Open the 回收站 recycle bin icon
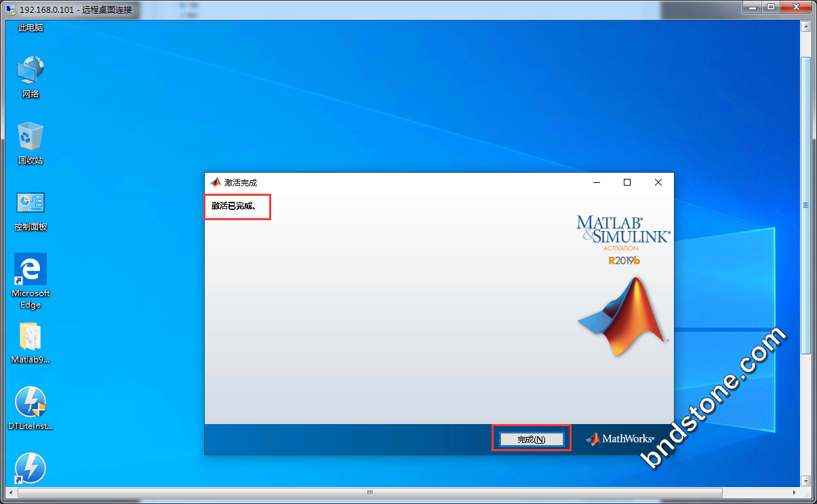Screen dimensions: 817x504 coord(31,136)
